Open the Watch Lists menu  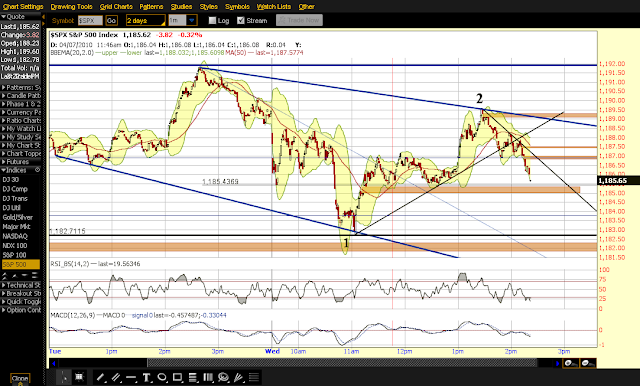click(x=274, y=7)
